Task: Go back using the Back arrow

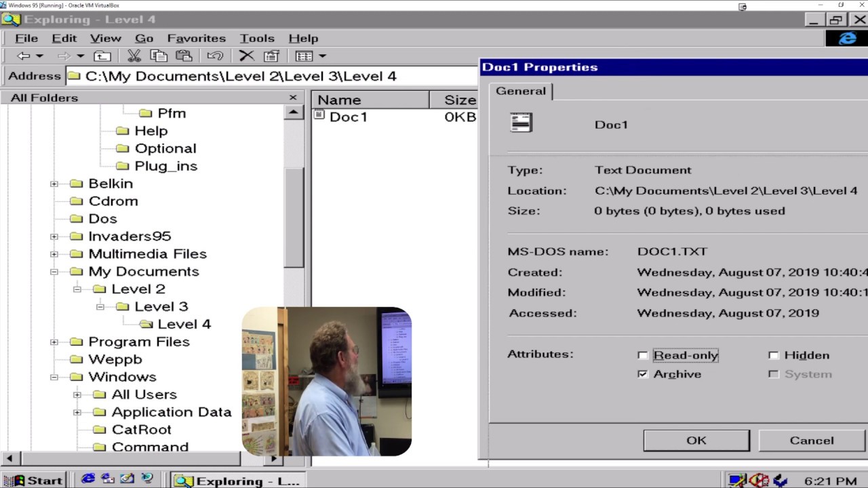Action: (23, 56)
